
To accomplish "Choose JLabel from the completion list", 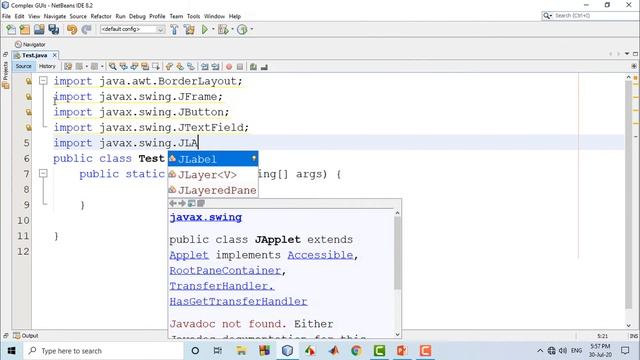I will click(x=213, y=159).
